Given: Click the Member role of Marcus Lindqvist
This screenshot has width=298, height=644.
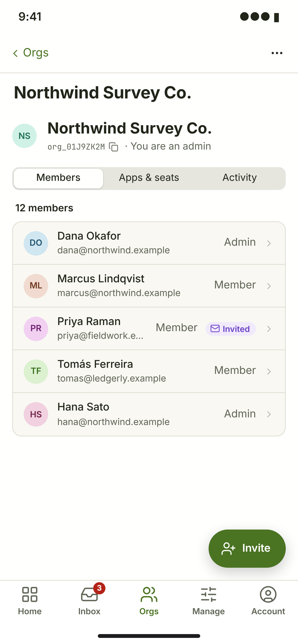Looking at the screenshot, I should 235,285.
